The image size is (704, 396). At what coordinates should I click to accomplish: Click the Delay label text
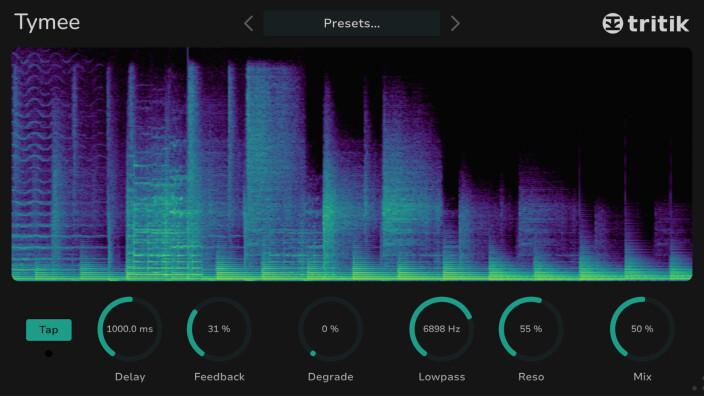pos(130,377)
